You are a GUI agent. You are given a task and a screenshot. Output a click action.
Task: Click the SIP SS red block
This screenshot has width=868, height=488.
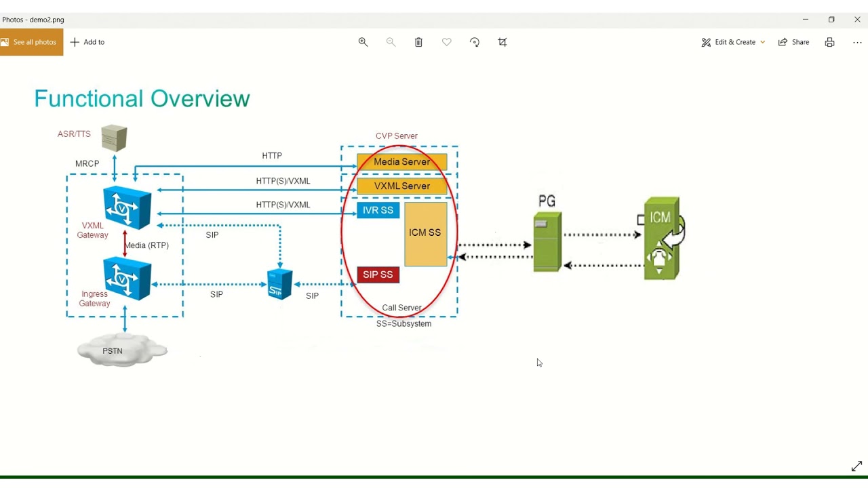(378, 275)
